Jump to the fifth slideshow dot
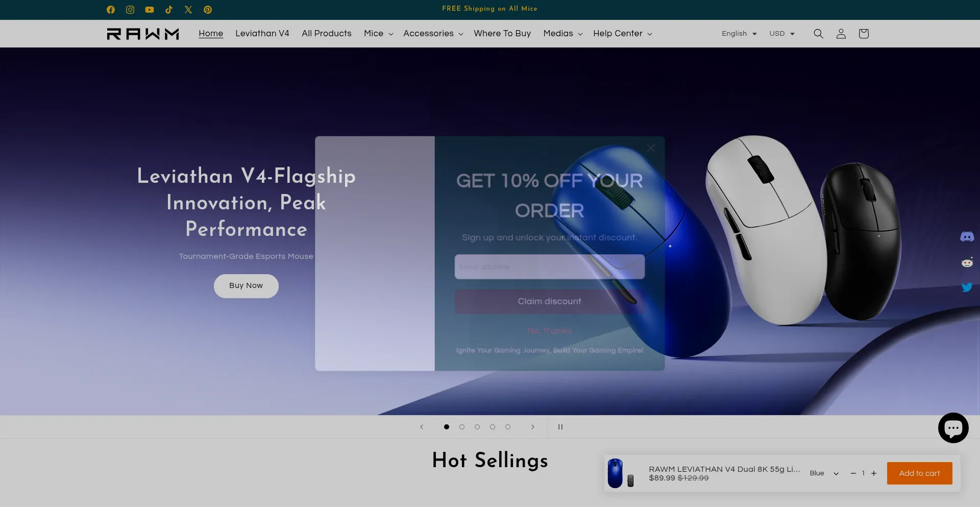Viewport: 980px width, 507px height. 508,427
